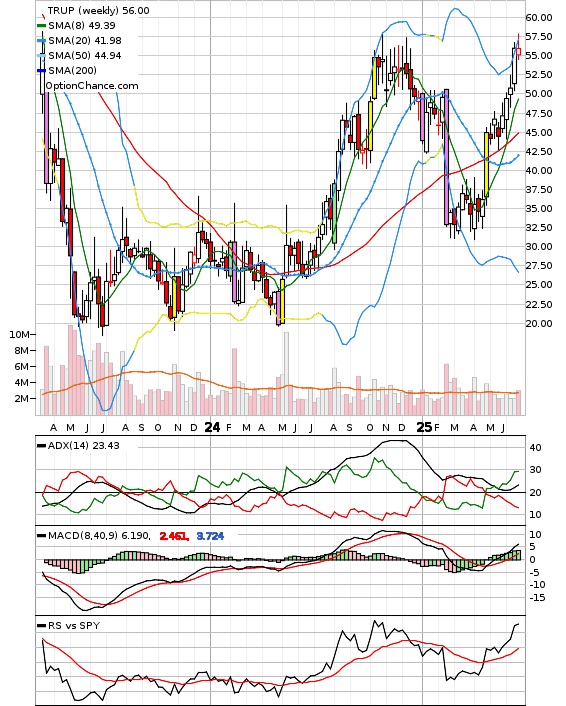566x706 pixels.
Task: Select the 25 year marker on time axis
Action: tap(424, 427)
